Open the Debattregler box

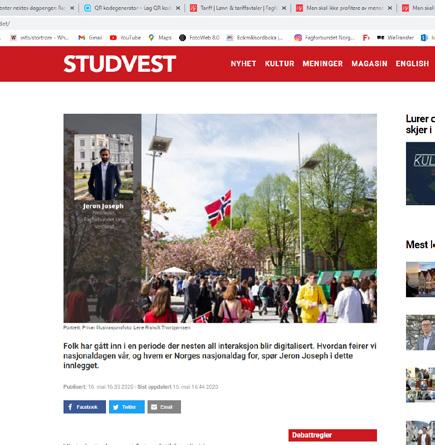(x=332, y=435)
